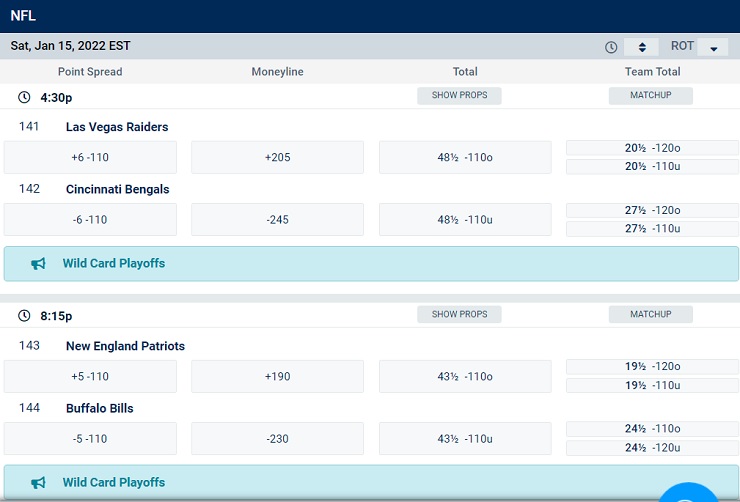
Task: Pick Patriots moneyline +190
Action: [x=278, y=376]
